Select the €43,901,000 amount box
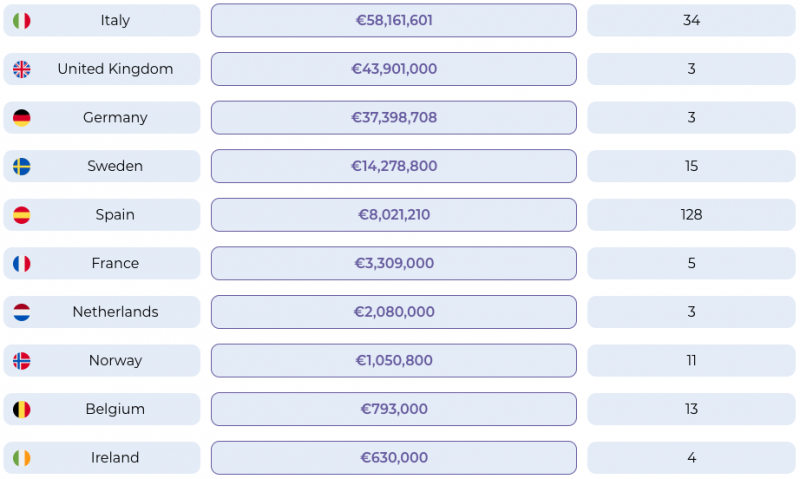Viewport: 800px width, 479px height. coord(393,69)
